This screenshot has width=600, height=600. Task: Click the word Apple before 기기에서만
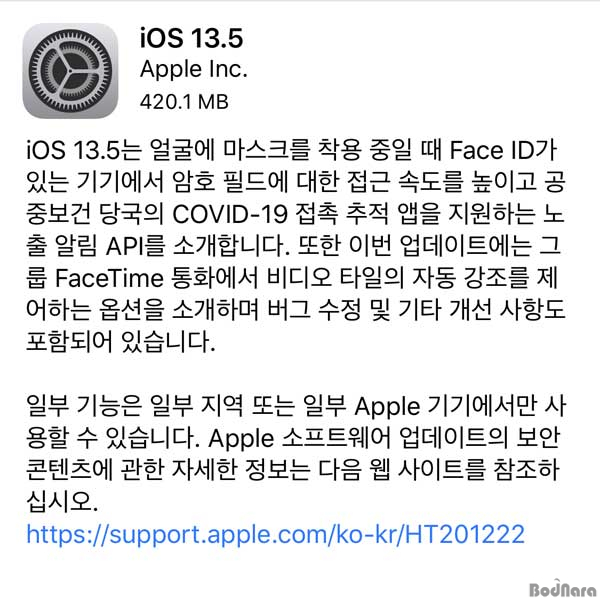click(387, 406)
